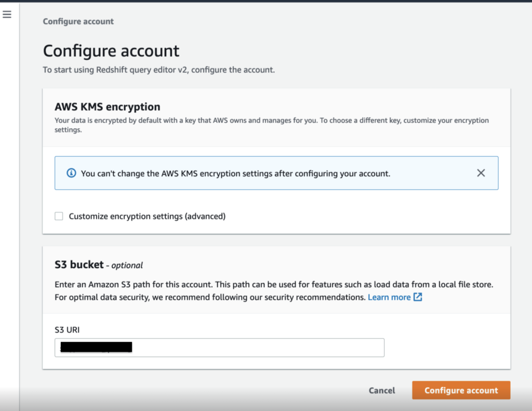Click the info icon in the KMS notice banner
This screenshot has height=411, width=532.
(71, 173)
